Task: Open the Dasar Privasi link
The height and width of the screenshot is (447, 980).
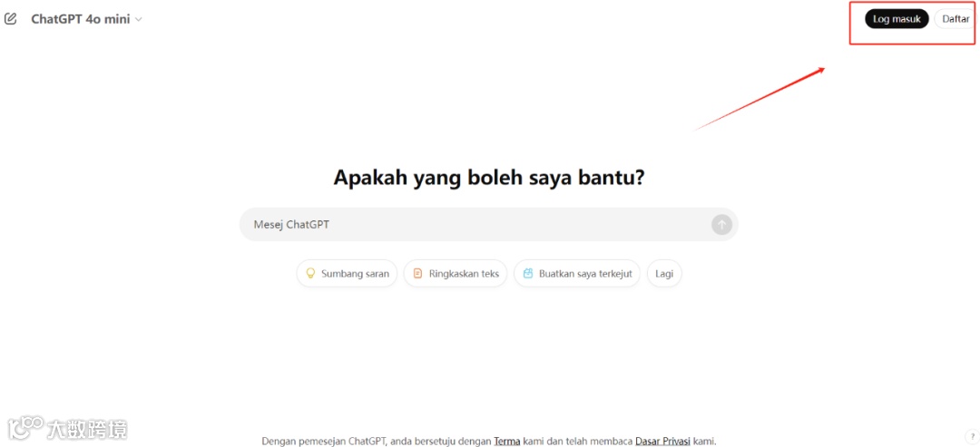Action: pos(662,441)
